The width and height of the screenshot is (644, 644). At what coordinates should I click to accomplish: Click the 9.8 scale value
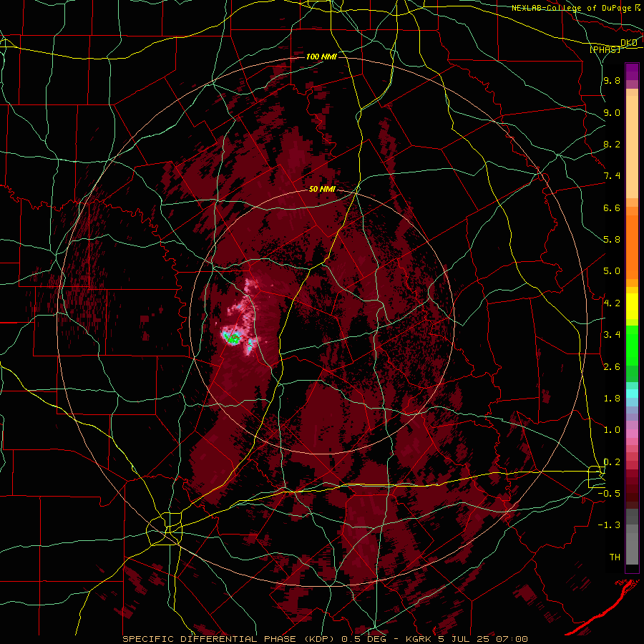[x=612, y=81]
